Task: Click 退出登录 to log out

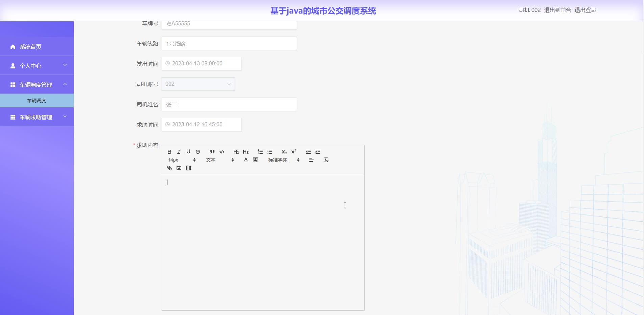Action: click(x=585, y=10)
